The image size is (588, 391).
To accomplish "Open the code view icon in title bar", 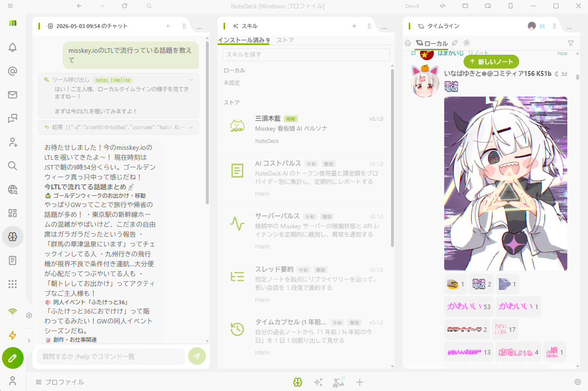I will (443, 6).
